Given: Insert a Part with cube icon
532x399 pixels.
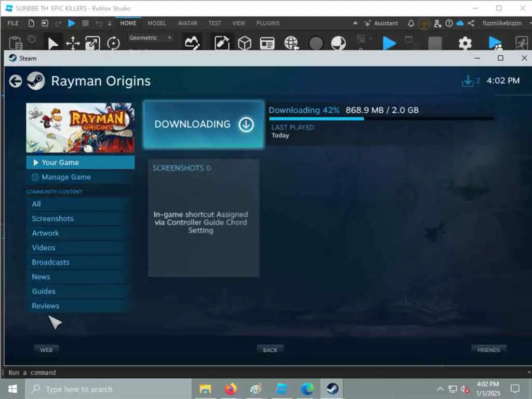Looking at the screenshot, I should (245, 43).
